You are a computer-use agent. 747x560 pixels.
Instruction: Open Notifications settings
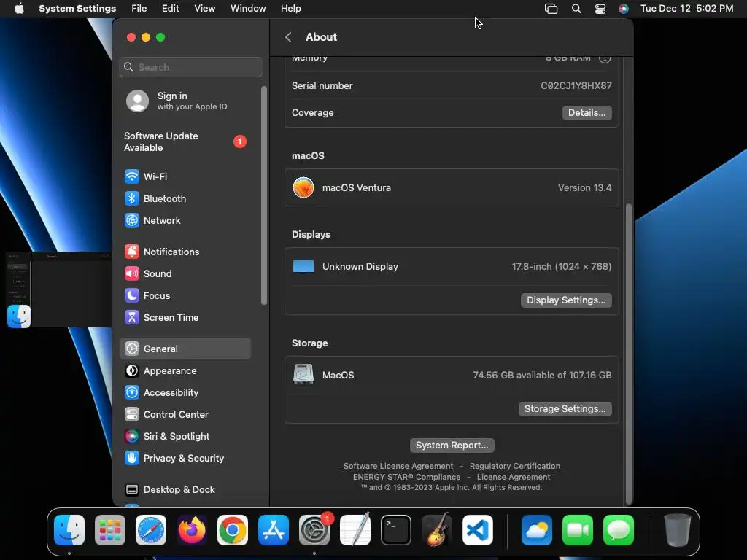[185, 252]
